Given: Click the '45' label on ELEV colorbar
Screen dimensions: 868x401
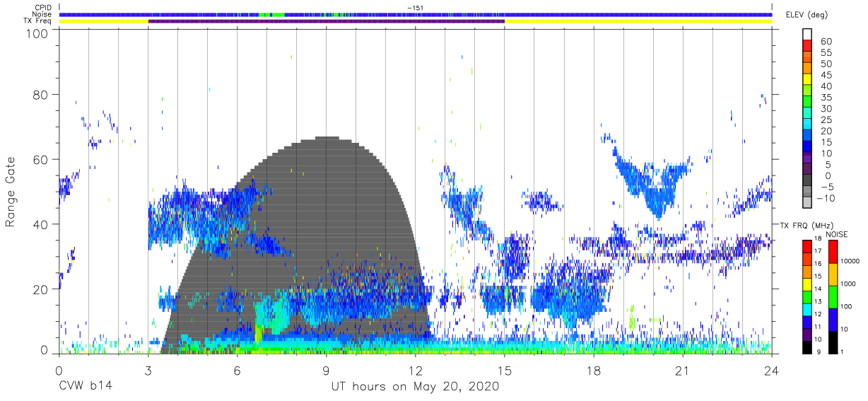Looking at the screenshot, I should pyautogui.click(x=826, y=75).
